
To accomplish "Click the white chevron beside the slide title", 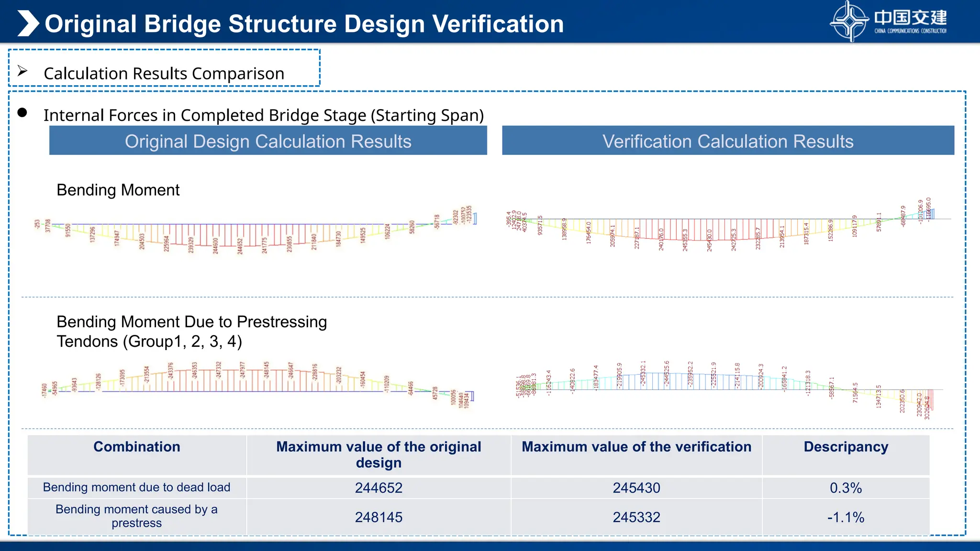I will (x=28, y=23).
